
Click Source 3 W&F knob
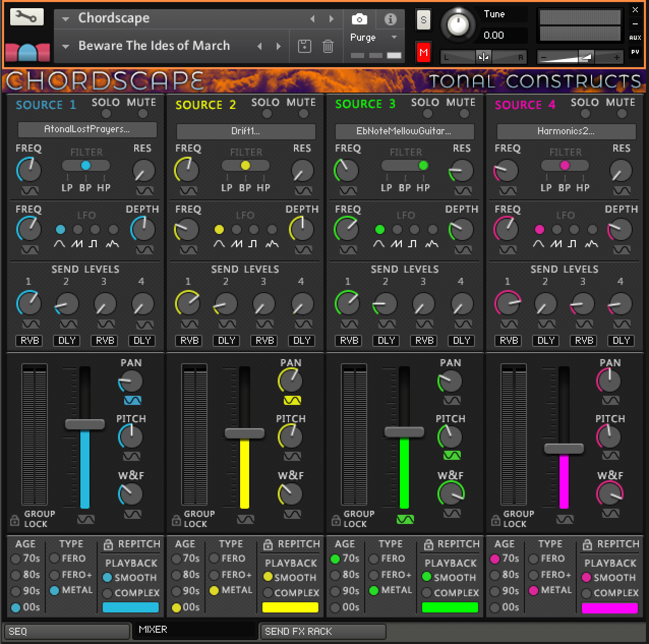(451, 493)
